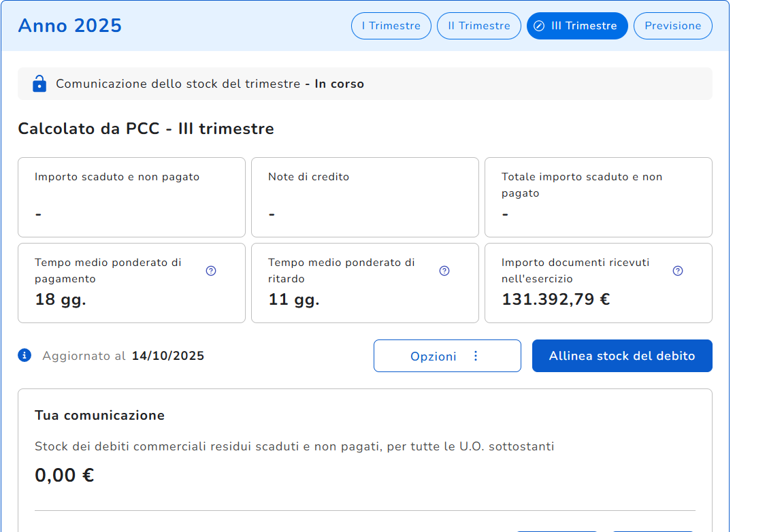The image size is (784, 532).
Task: Click the three-dot icon in Opzioni
Action: pos(476,356)
